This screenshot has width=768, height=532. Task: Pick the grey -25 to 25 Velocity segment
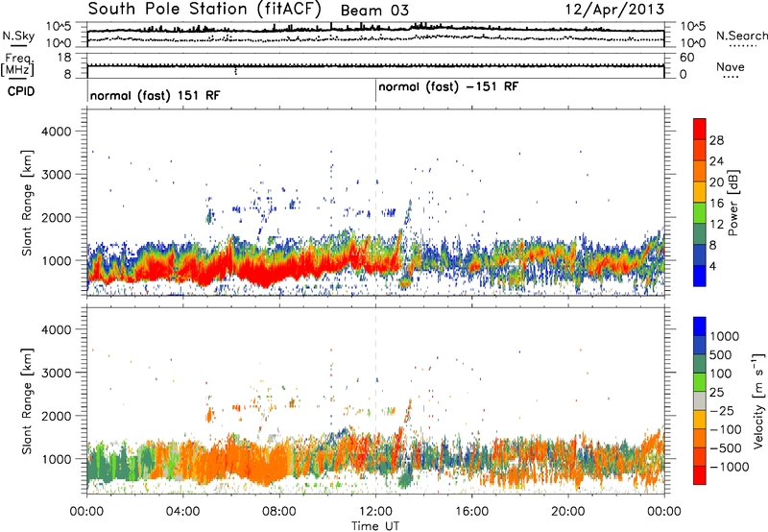pos(700,400)
